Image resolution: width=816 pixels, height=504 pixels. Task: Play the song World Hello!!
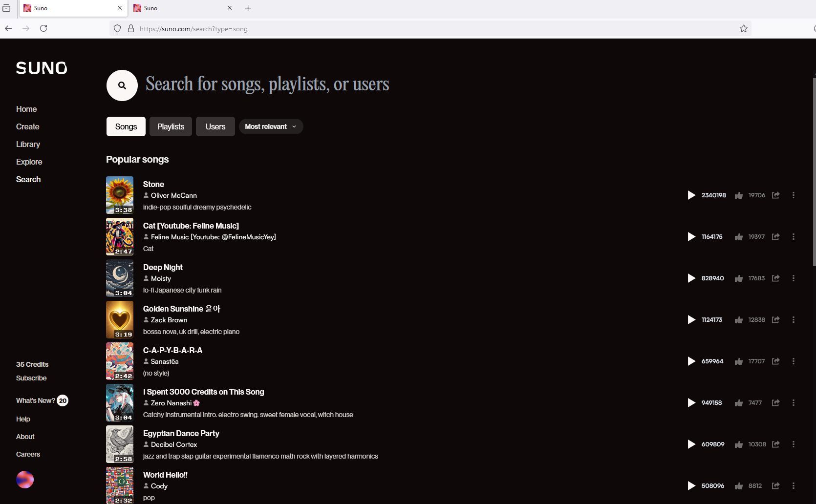click(691, 486)
